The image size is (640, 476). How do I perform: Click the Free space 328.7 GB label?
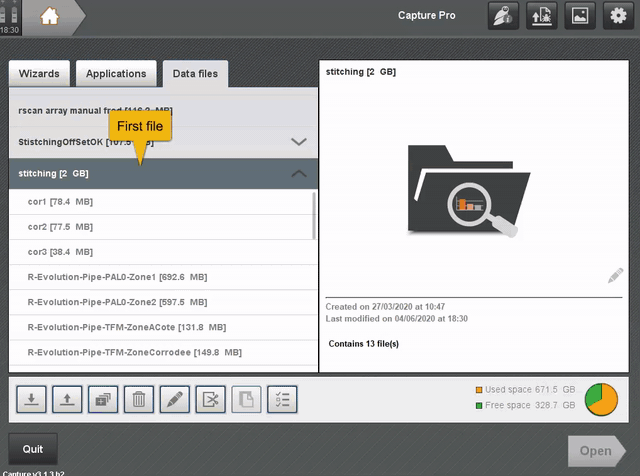(x=530, y=405)
